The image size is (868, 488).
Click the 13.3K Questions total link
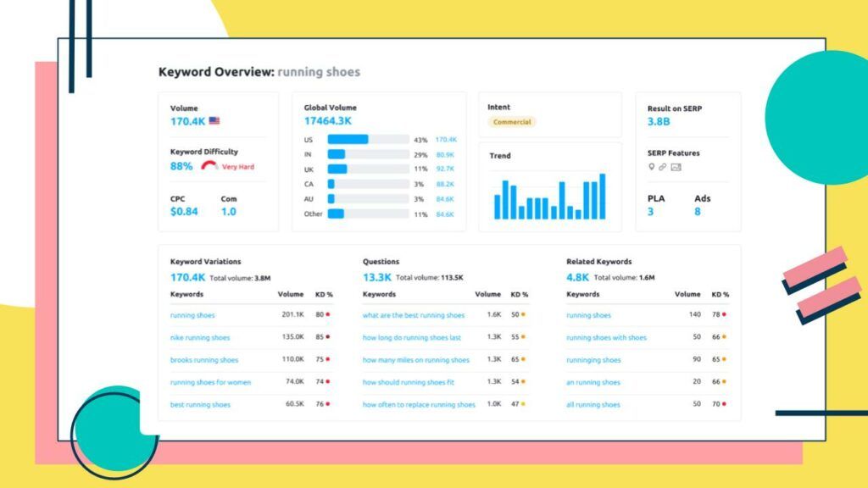tap(376, 277)
